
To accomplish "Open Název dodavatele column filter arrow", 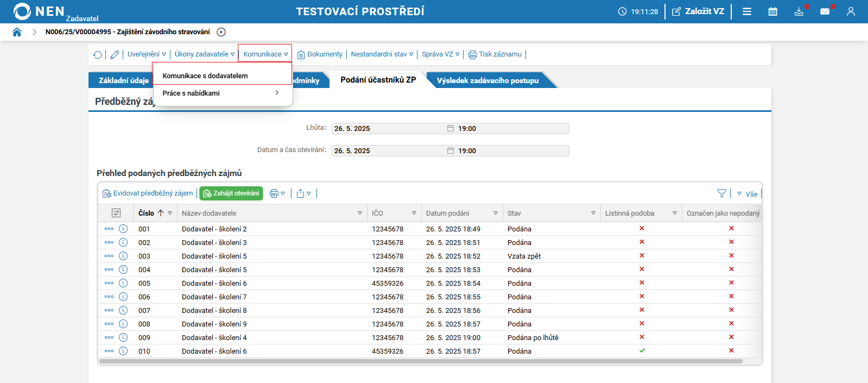I will pos(360,213).
